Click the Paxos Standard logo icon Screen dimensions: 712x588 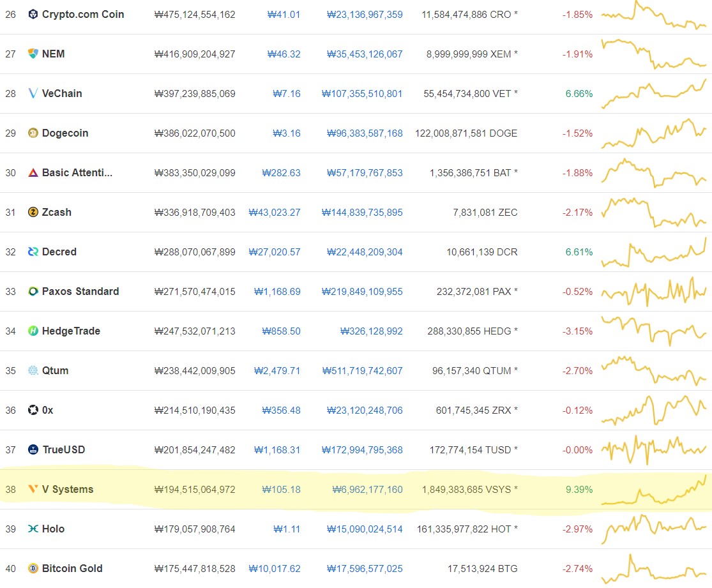33,292
